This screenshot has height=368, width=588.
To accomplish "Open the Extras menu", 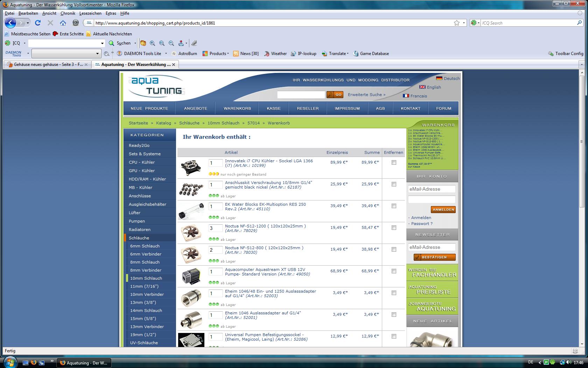I will 111,13.
